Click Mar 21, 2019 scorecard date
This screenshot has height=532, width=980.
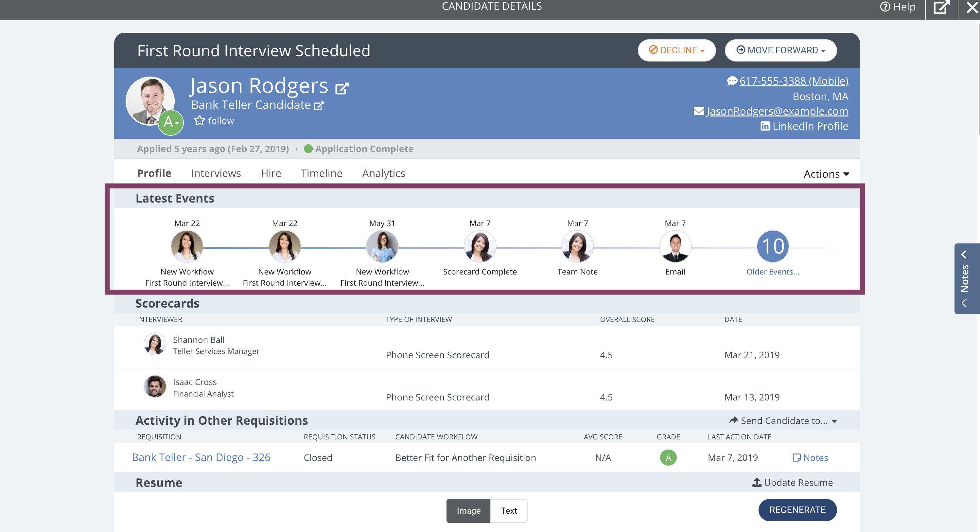pyautogui.click(x=752, y=355)
